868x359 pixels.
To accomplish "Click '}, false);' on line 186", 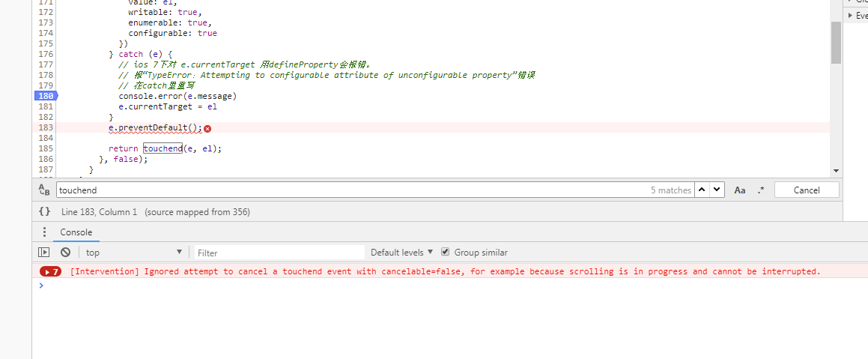I will [x=124, y=159].
